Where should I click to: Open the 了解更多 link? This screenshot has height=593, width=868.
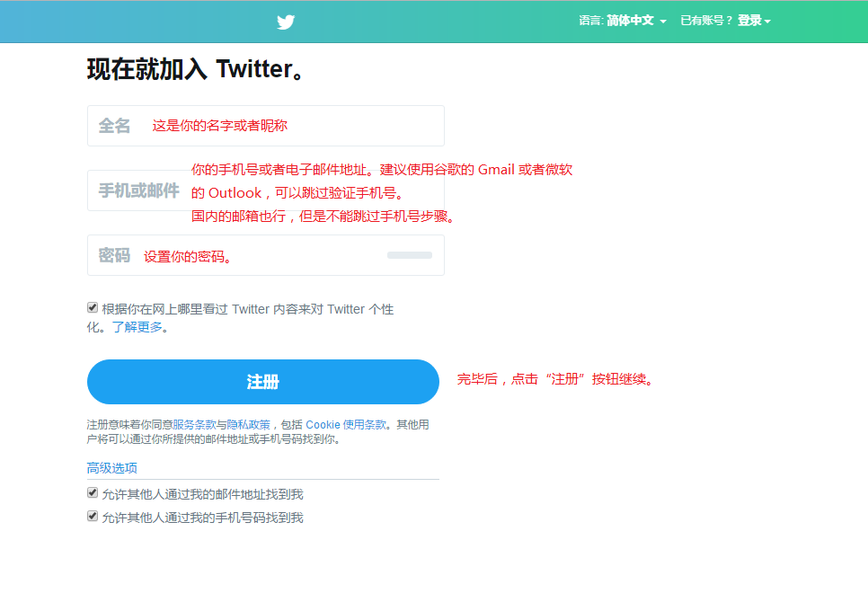137,327
